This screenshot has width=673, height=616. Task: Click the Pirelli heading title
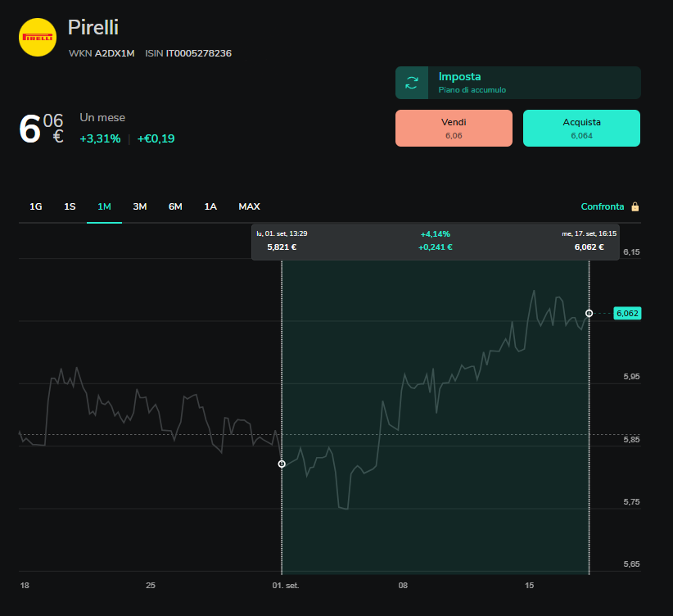click(93, 28)
